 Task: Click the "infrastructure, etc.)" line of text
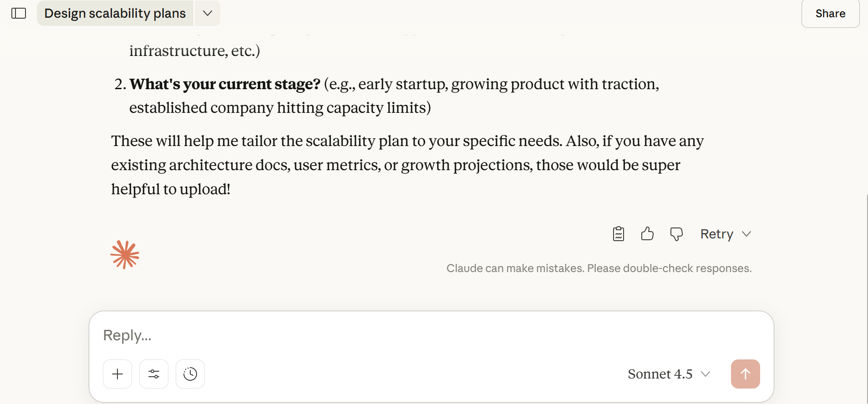(194, 51)
